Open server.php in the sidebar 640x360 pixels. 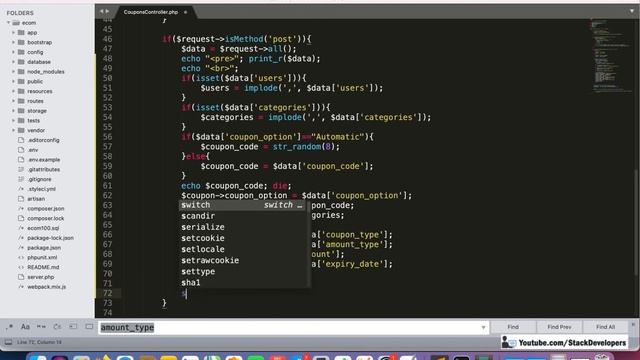coord(40,277)
